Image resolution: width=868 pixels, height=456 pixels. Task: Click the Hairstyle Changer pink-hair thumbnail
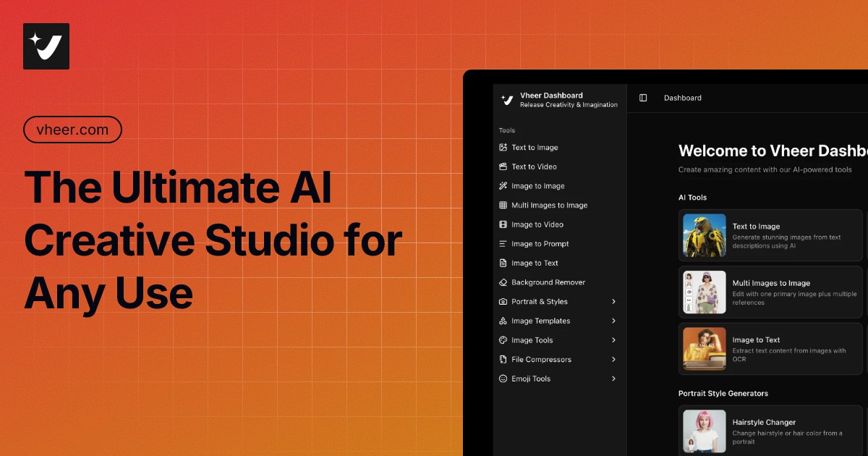pyautogui.click(x=705, y=431)
